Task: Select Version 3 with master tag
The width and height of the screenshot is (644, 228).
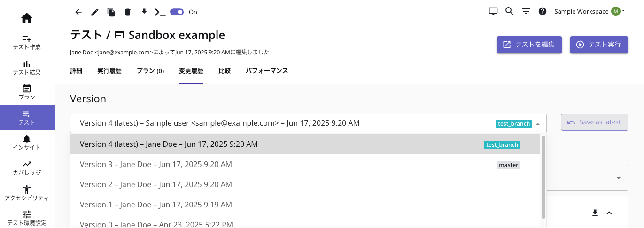Action: pyautogui.click(x=304, y=165)
